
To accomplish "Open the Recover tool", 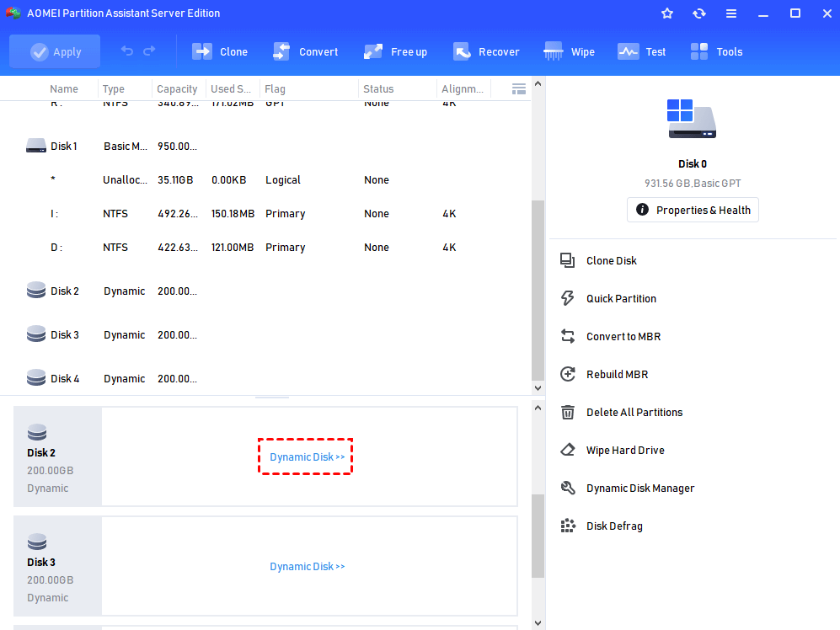I will coord(486,51).
